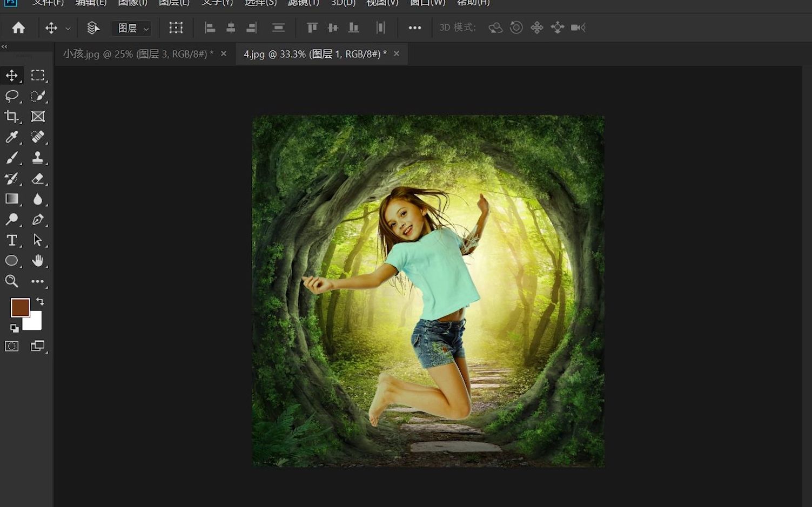This screenshot has width=812, height=507.
Task: Select 3D camera zoom icon
Action: pos(578,28)
